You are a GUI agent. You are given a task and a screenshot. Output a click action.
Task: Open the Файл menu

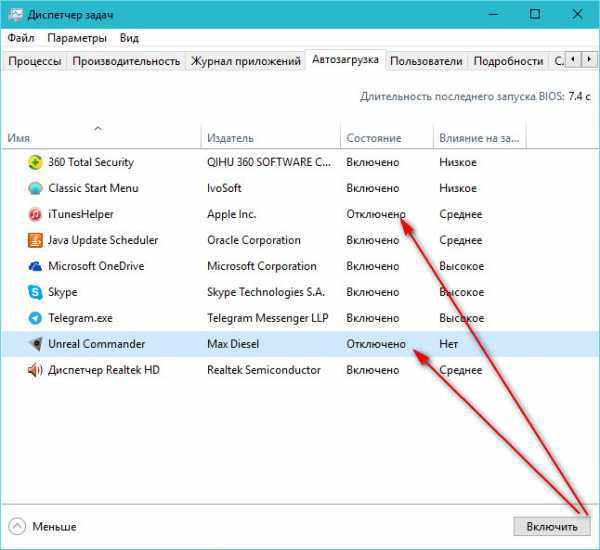point(21,38)
